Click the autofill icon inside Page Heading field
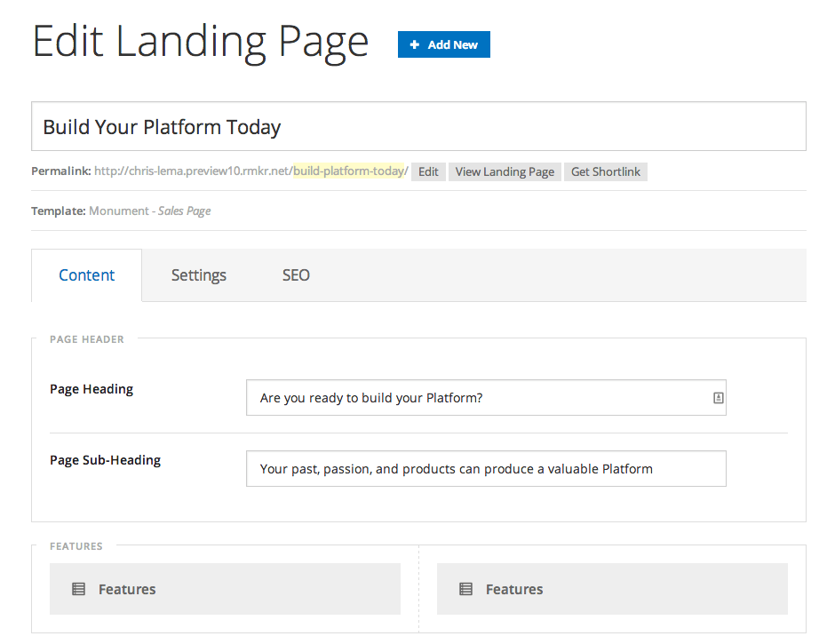819x644 pixels. pyautogui.click(x=717, y=397)
